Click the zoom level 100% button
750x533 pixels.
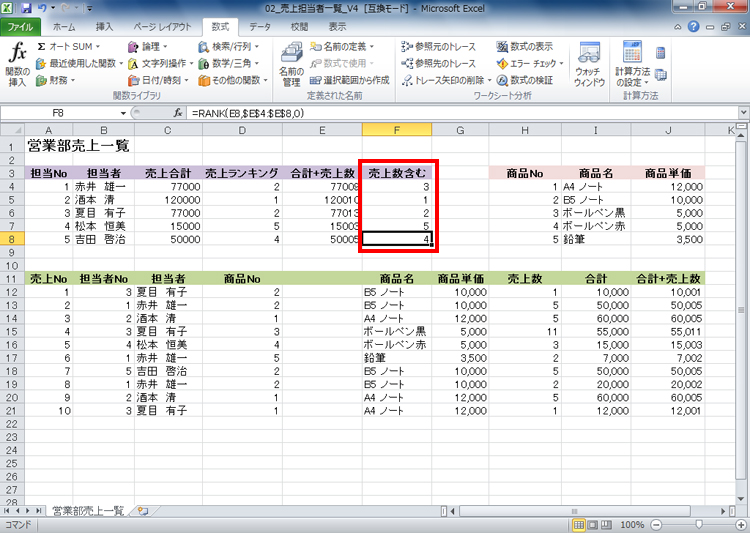coord(632,525)
